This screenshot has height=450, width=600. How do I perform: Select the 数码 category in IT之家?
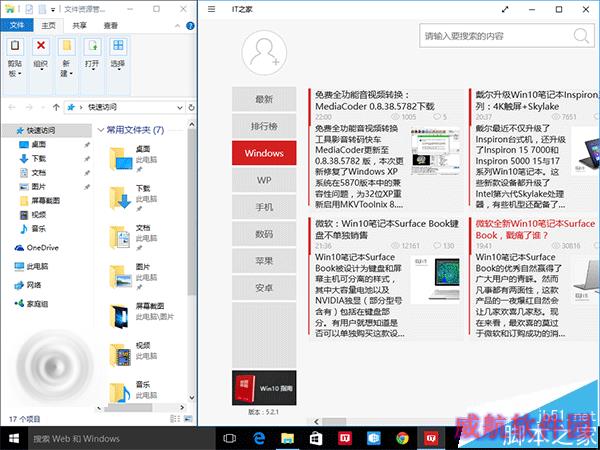point(264,234)
